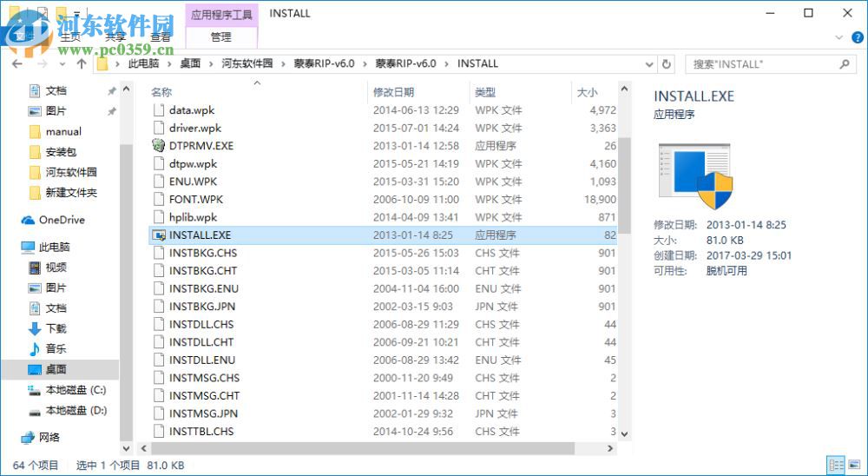This screenshot has width=868, height=476.
Task: Open 本地磁盘 (C:) drive
Action: [67, 390]
